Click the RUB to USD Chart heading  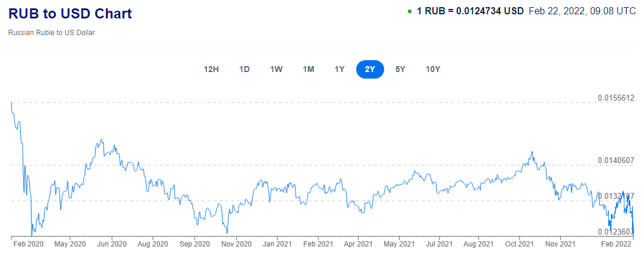(x=70, y=14)
